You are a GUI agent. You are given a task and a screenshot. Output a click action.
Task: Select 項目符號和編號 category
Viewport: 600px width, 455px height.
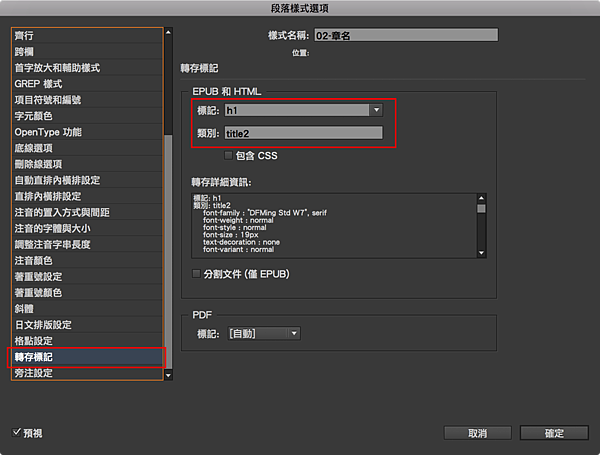click(87, 100)
